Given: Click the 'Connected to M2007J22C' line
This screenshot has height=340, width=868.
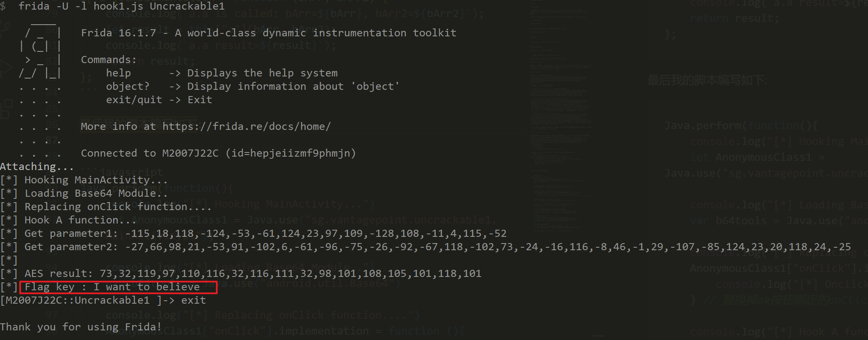Looking at the screenshot, I should [x=218, y=153].
